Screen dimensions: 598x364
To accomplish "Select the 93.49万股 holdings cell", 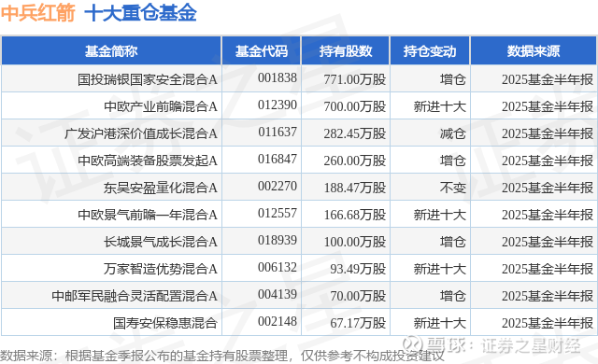I will click(358, 269).
